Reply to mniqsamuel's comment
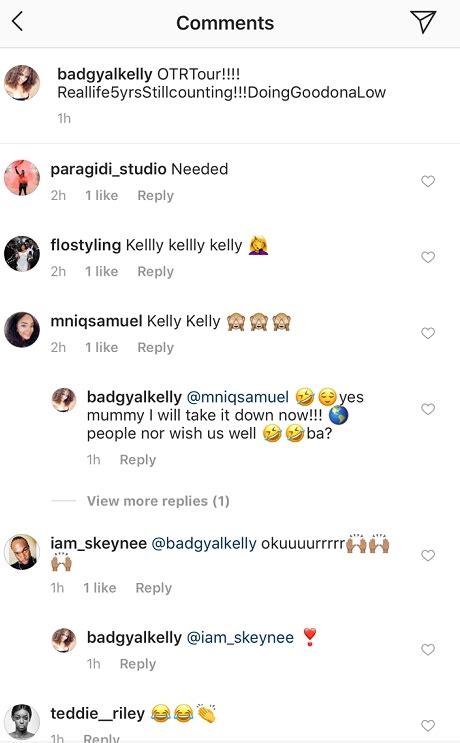The width and height of the screenshot is (460, 743). [155, 347]
